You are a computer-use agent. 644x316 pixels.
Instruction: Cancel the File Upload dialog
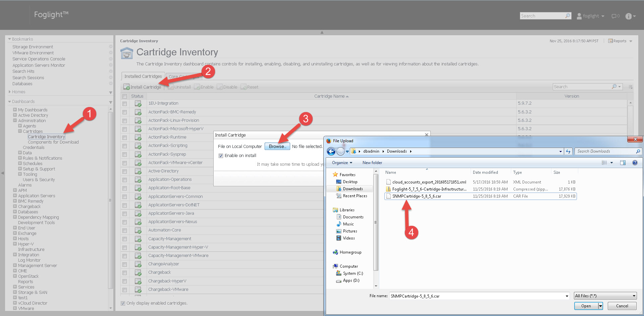coord(622,306)
